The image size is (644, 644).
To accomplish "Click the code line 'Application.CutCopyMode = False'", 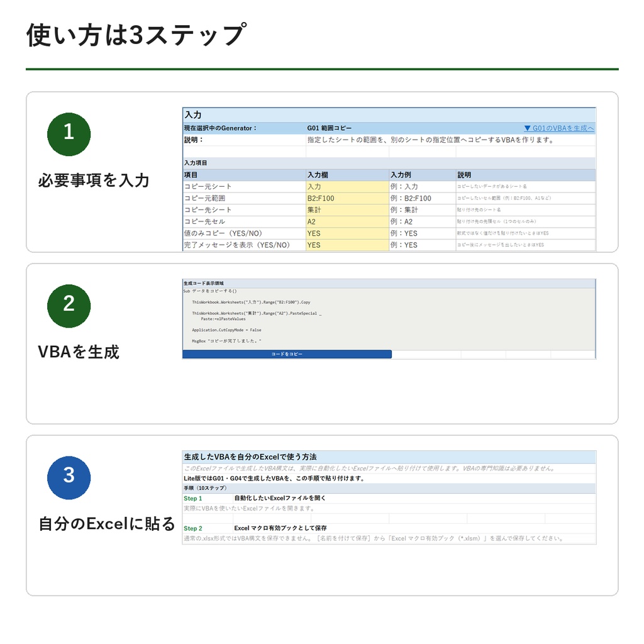I will coord(226,330).
